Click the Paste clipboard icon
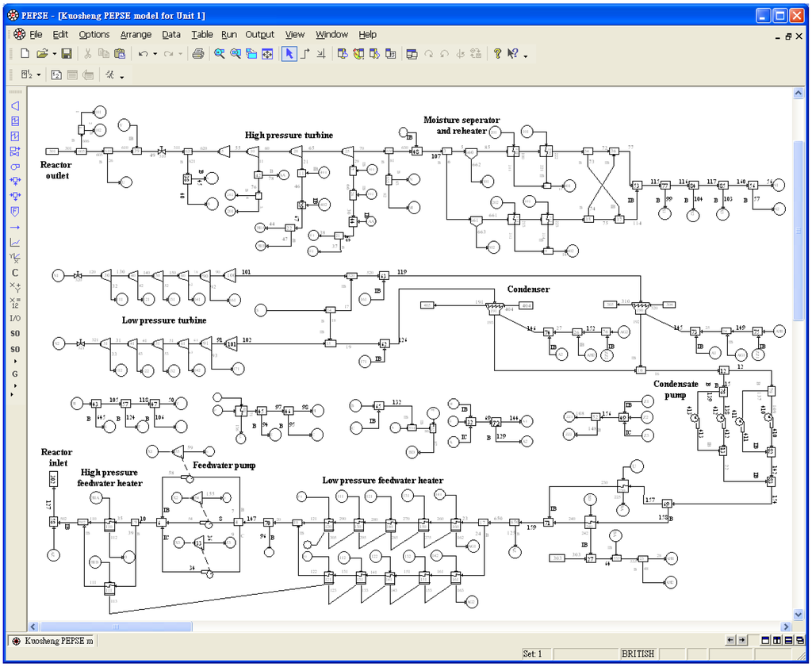Screen dimensions: 812x667 coord(120,54)
